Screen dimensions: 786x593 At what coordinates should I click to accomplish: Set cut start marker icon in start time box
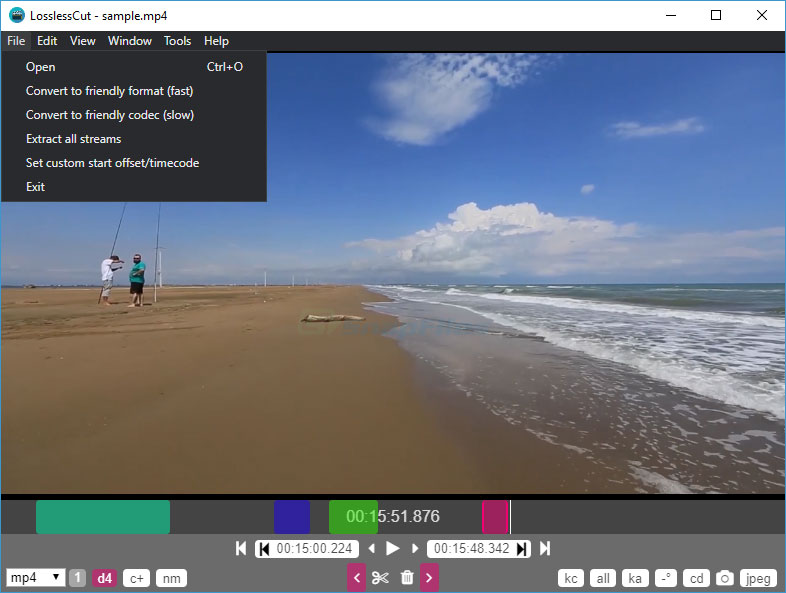(265, 549)
